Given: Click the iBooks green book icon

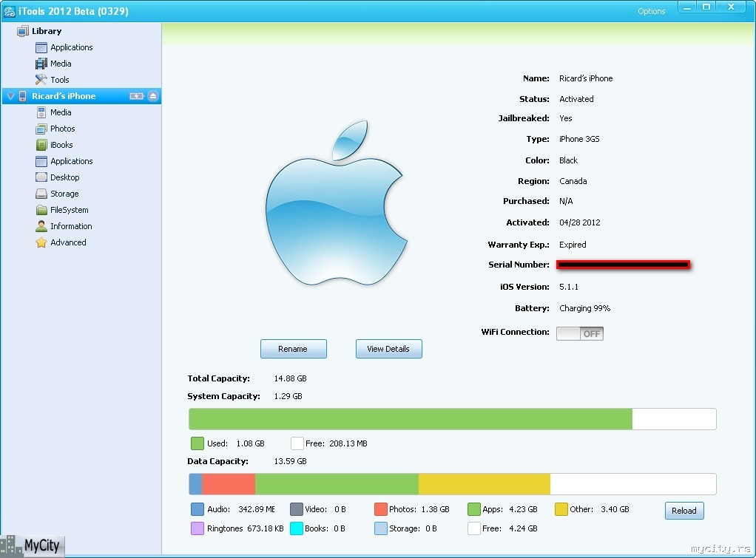Looking at the screenshot, I should [41, 145].
